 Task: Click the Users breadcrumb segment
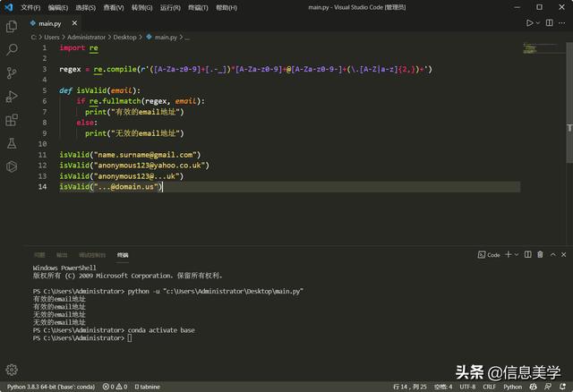[52, 37]
